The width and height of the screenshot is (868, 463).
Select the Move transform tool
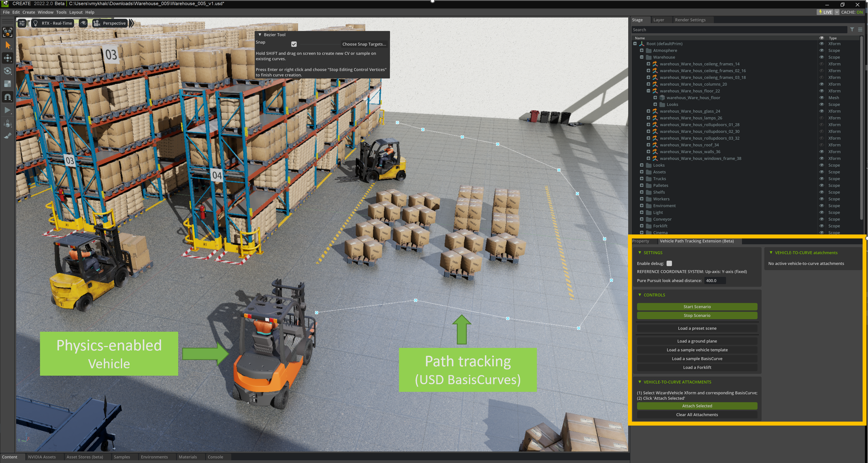pos(7,58)
